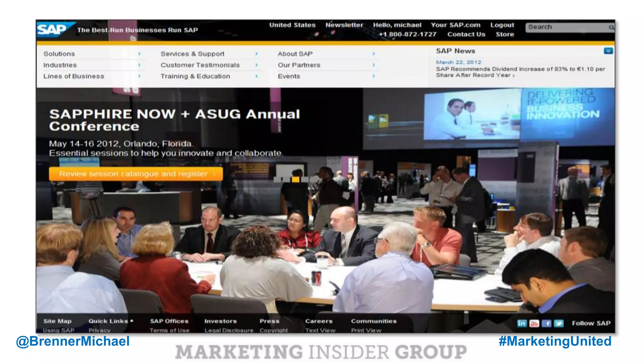Open Legal Disclosure link
644x362 pixels.
pyautogui.click(x=229, y=330)
